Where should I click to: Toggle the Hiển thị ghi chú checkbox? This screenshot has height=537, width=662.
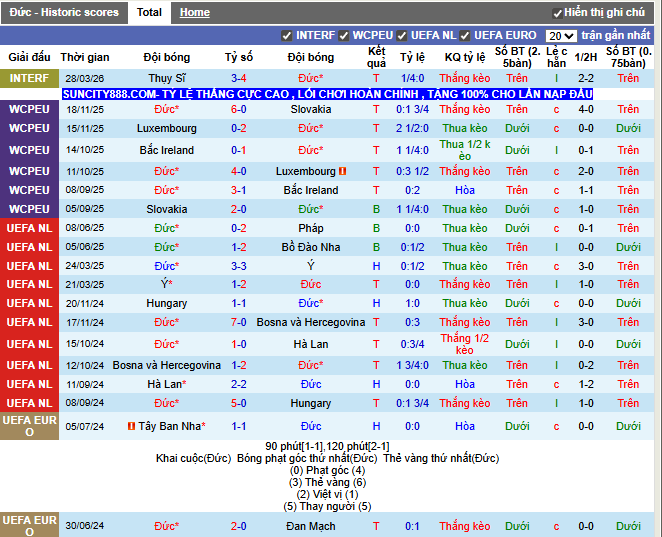click(557, 13)
